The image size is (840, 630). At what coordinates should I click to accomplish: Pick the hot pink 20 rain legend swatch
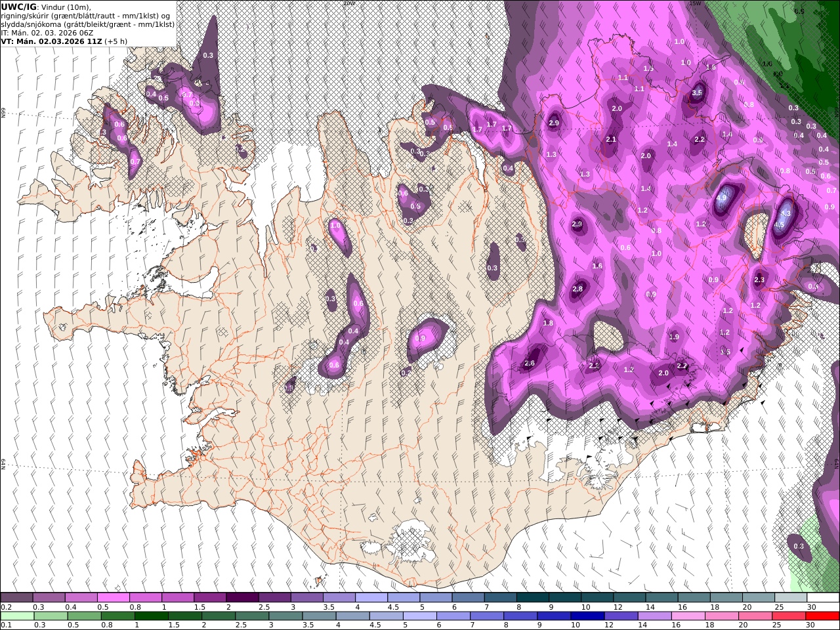(755, 616)
